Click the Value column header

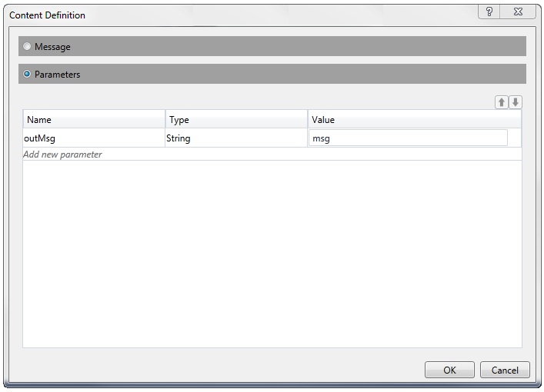click(414, 120)
